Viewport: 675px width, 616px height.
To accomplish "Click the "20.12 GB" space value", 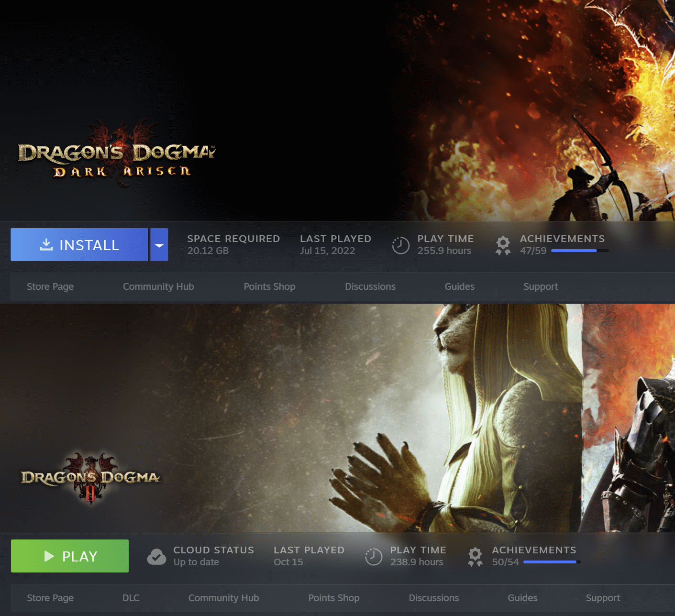I will (x=208, y=251).
